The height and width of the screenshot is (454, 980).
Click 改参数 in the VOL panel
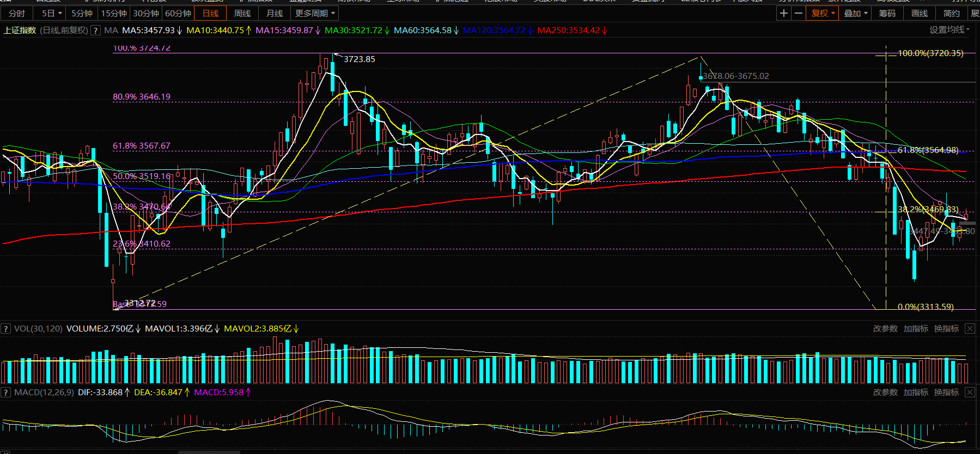pyautogui.click(x=885, y=329)
